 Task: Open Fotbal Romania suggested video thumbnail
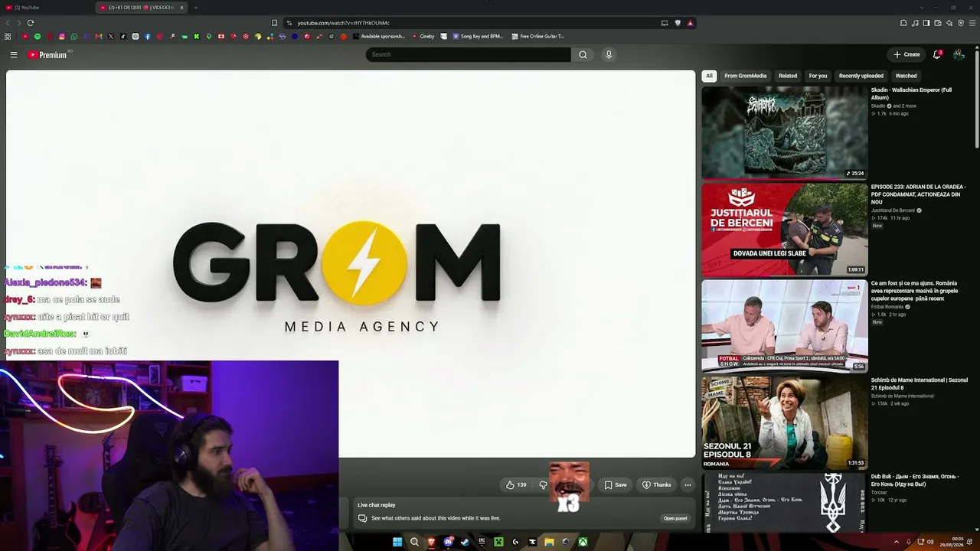785,325
